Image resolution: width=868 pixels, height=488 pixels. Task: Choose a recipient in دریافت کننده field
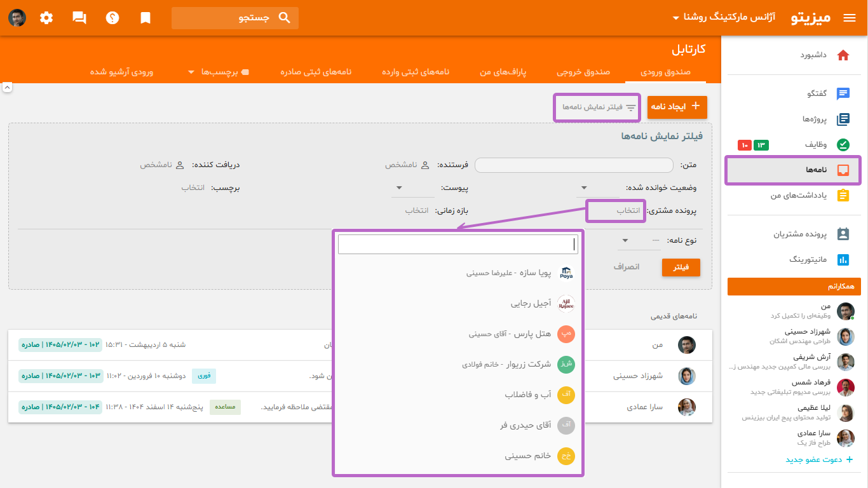point(162,165)
